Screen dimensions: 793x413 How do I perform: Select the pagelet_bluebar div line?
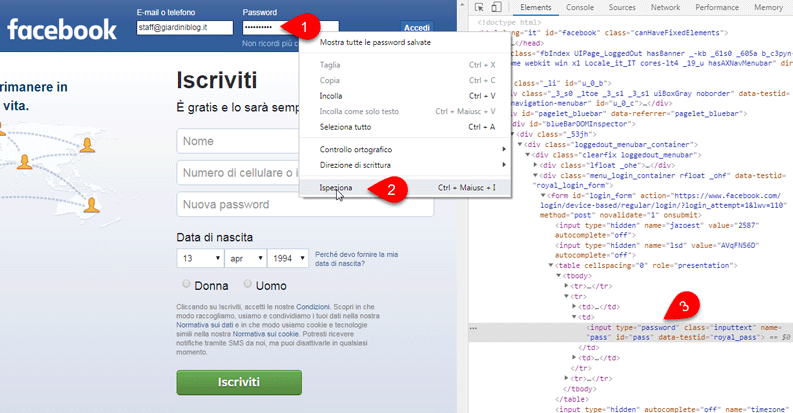(x=627, y=114)
